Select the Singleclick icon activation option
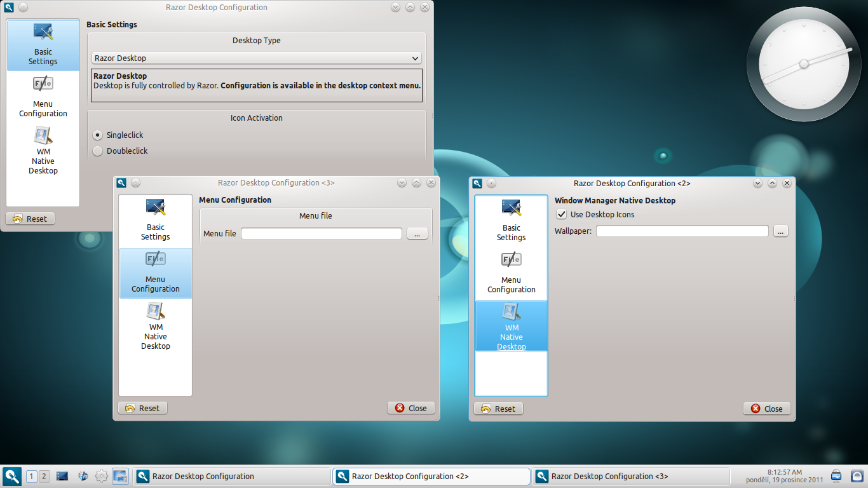868x488 pixels. tap(118, 135)
